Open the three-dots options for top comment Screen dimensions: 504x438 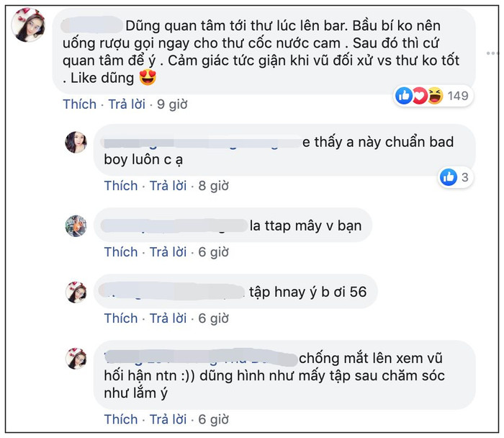[x=492, y=53]
